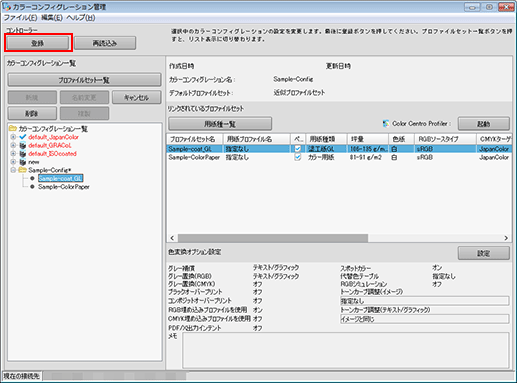Click トーンカーブ調整(テキスト/グラフィック) field イメージと同じ
The image size is (517, 383).
425,319
